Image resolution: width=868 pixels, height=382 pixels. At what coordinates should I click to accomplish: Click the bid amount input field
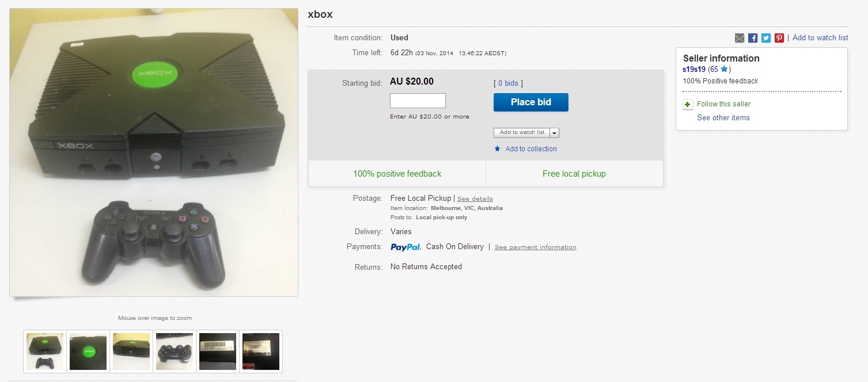(418, 101)
